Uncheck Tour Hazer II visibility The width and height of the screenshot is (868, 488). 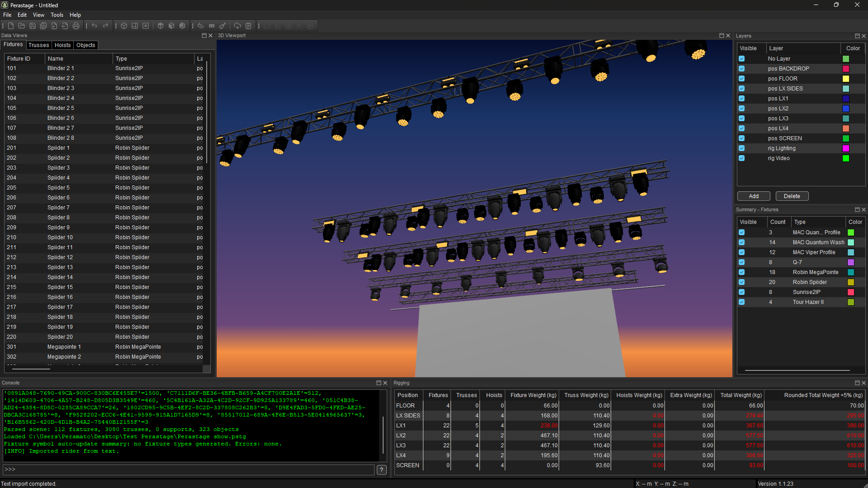point(742,302)
